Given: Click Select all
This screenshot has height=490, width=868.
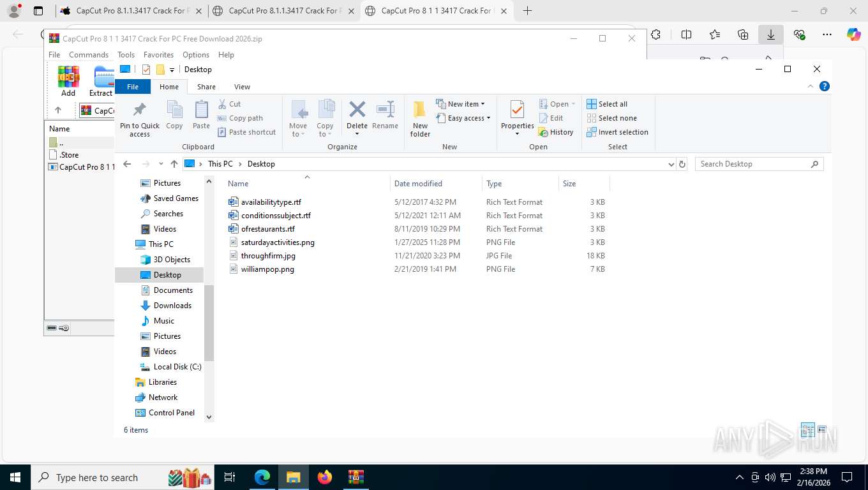Looking at the screenshot, I should point(607,104).
